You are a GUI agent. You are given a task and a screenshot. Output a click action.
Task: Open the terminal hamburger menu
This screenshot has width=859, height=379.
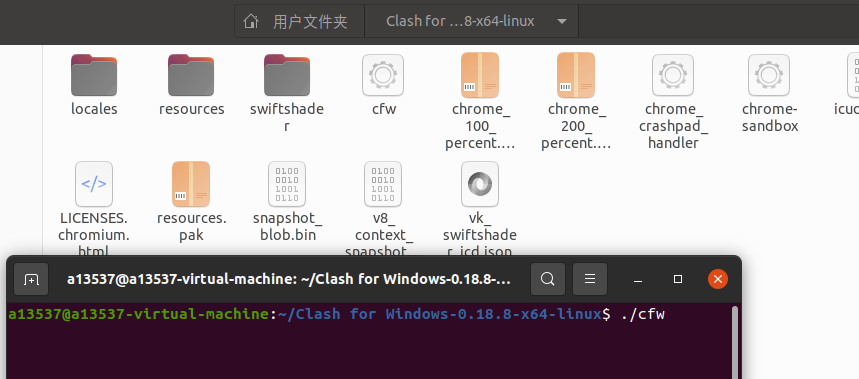click(590, 279)
